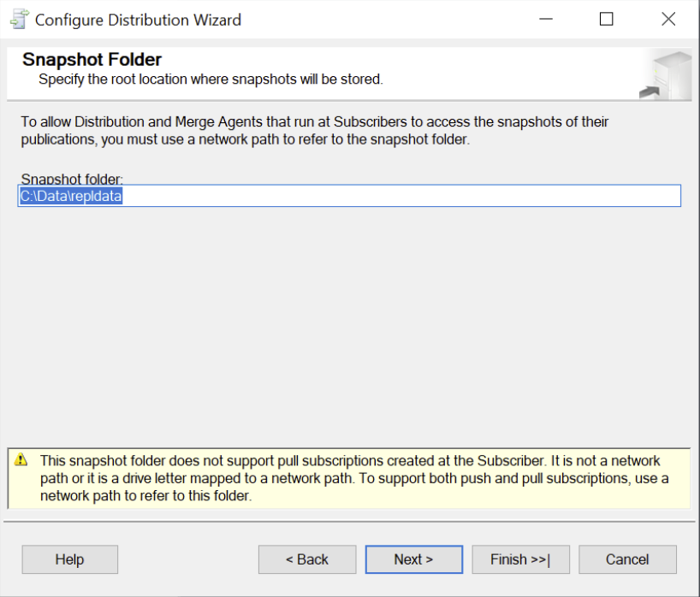Click 'Configure Distribution Wizard' title text
The width and height of the screenshot is (700, 597).
coord(138,20)
